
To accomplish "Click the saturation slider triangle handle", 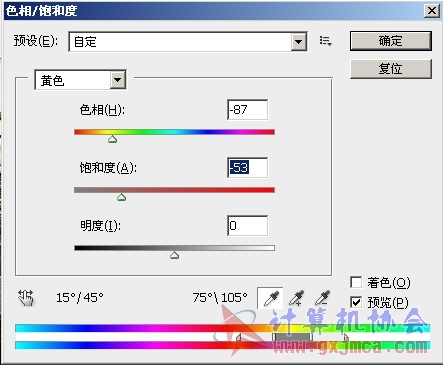I will [x=122, y=197].
